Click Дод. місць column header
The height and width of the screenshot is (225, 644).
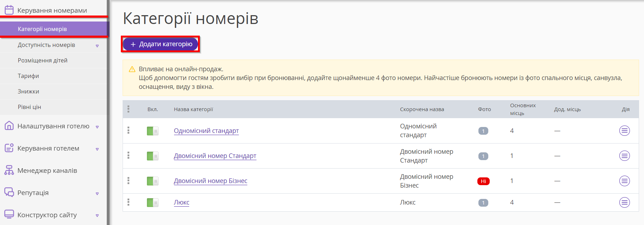point(567,109)
